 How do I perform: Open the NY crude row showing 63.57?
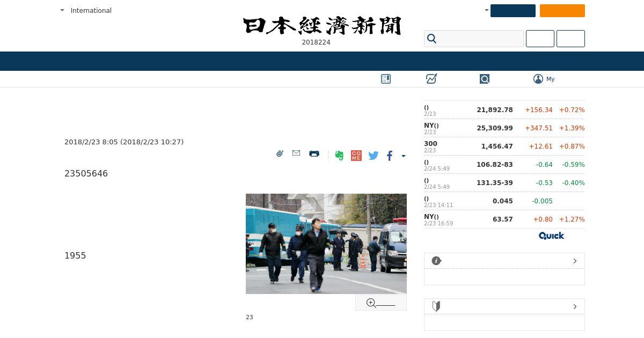[x=504, y=219]
